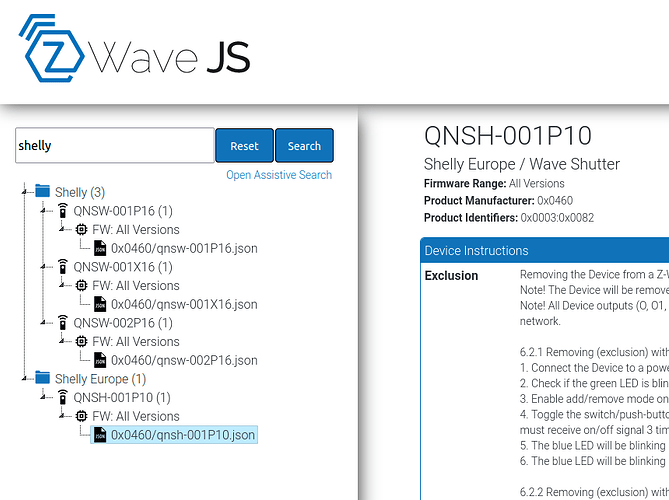Collapse FW: All Versions under QNSH-001P10

pyautogui.click(x=62, y=416)
